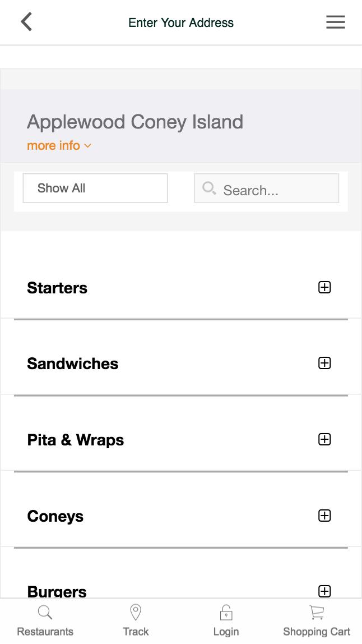362x644 pixels.
Task: Select the Coneys category heading
Action: (x=55, y=516)
